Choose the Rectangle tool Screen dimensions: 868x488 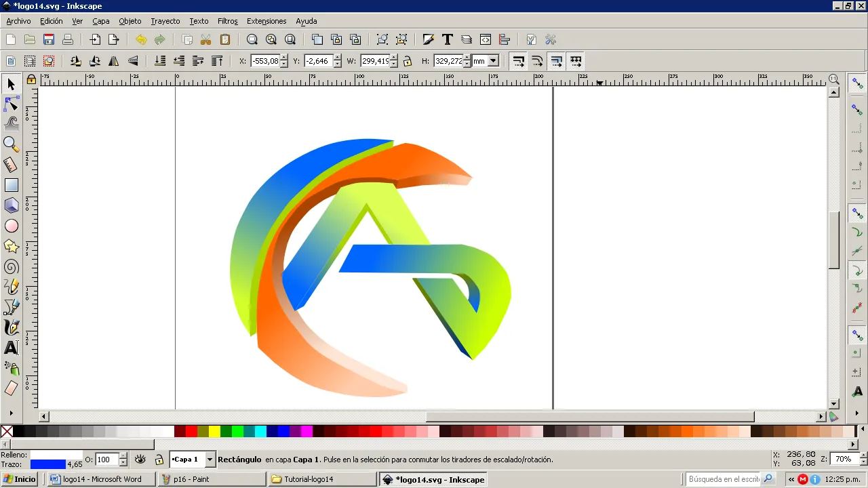[x=12, y=185]
